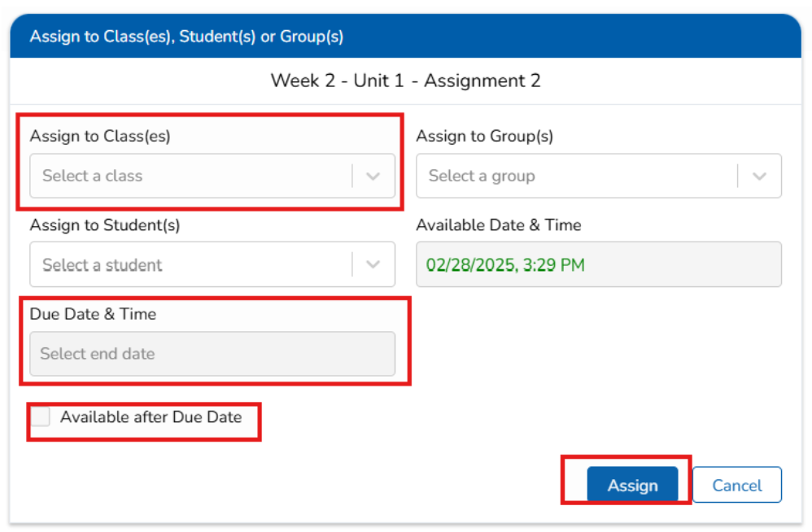Click the 'Select a class' field
The image size is (812, 532).
(x=189, y=177)
